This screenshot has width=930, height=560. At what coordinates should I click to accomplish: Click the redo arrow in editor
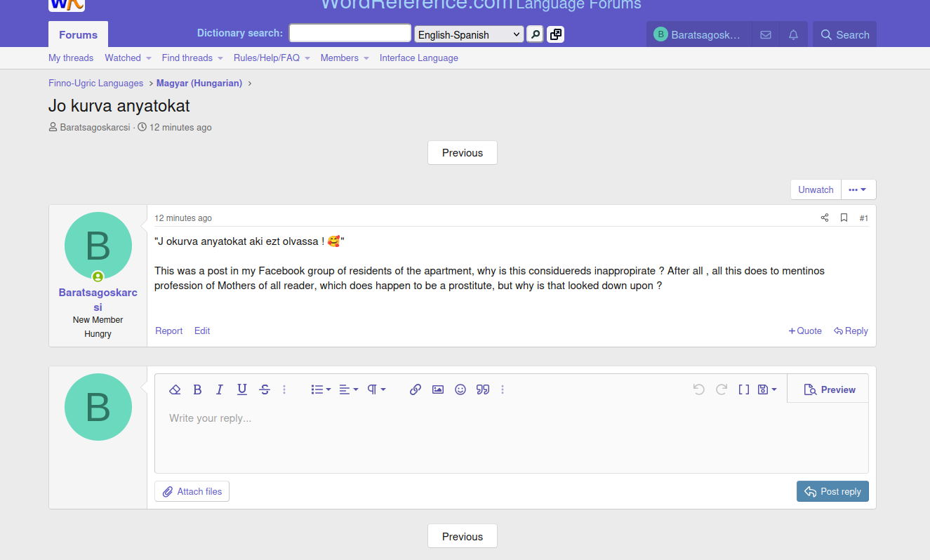tap(721, 389)
